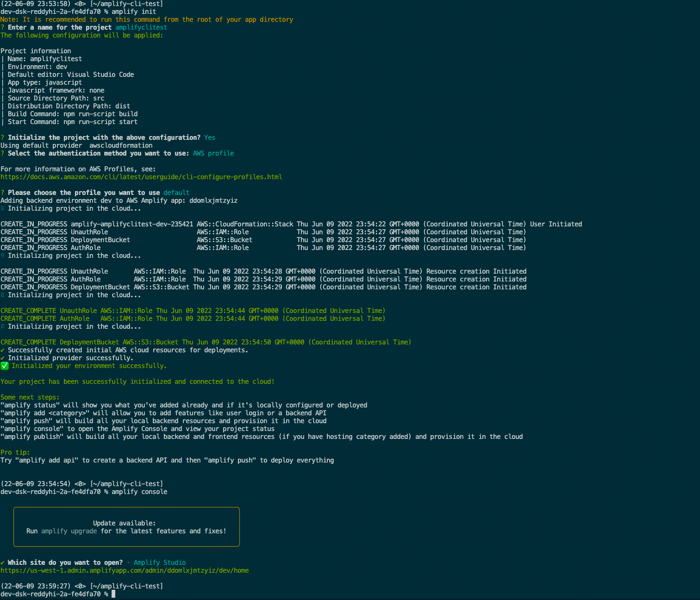700x600 pixels.
Task: Select stack name "amplify-amplifyclitest-dev-235421"
Action: 132,224
